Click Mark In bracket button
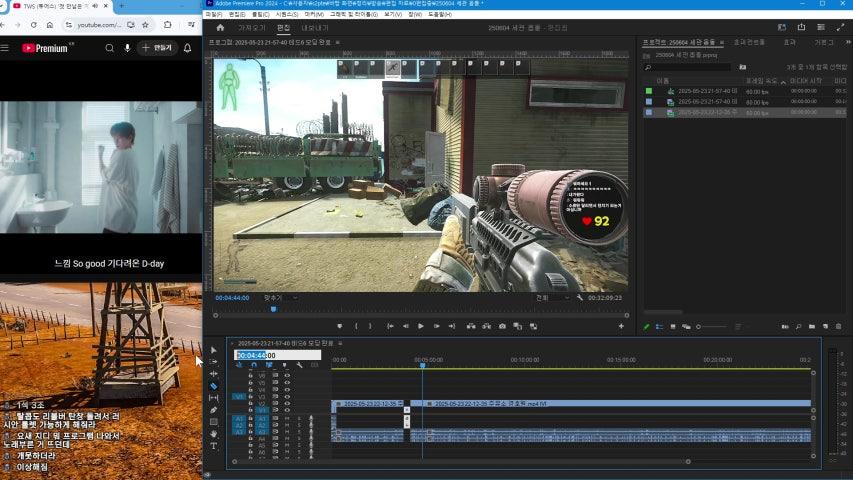The image size is (853, 480). coord(356,326)
